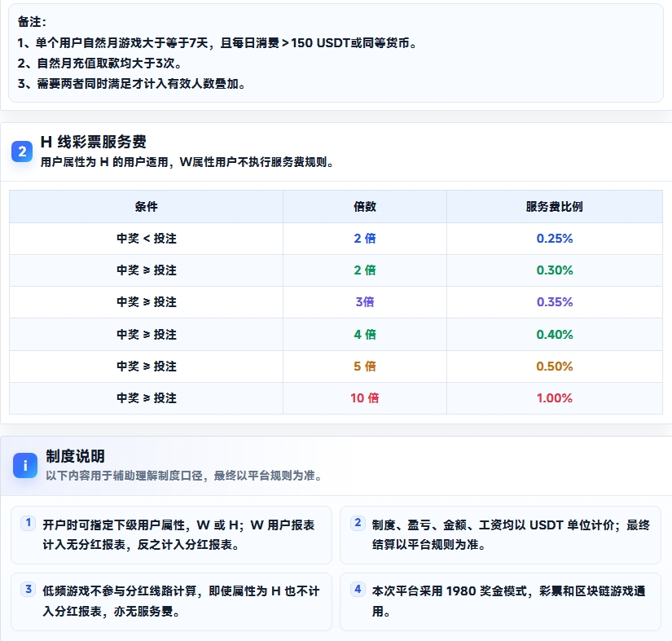
Task: Click the 0.25% service fee value
Action: click(555, 238)
